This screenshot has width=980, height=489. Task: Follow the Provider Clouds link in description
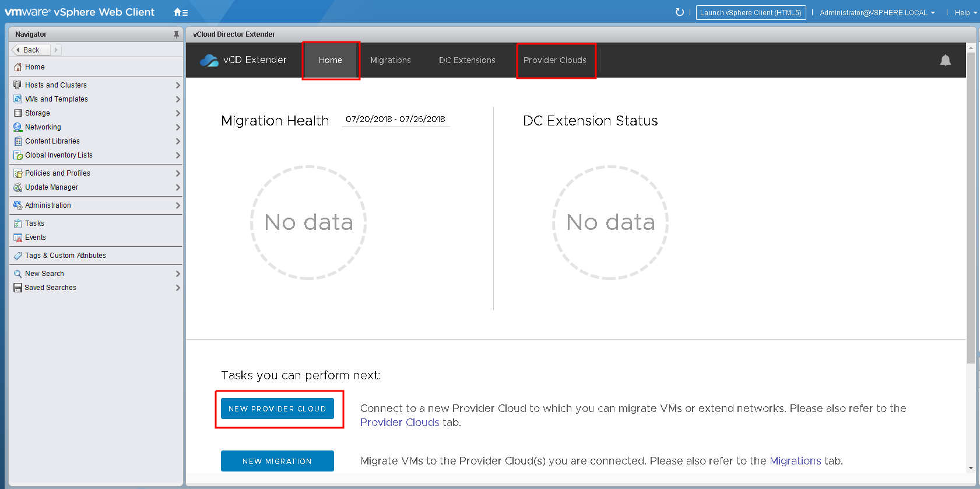point(400,422)
